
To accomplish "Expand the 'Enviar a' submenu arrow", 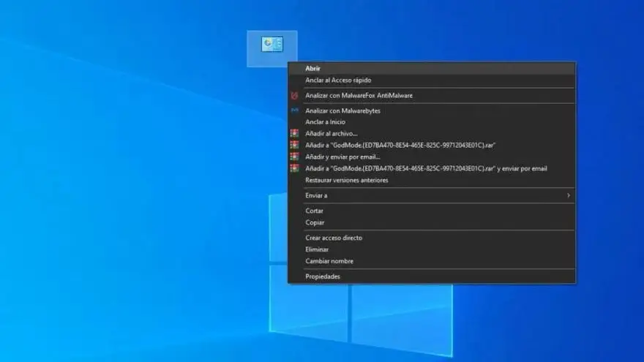I will 569,196.
